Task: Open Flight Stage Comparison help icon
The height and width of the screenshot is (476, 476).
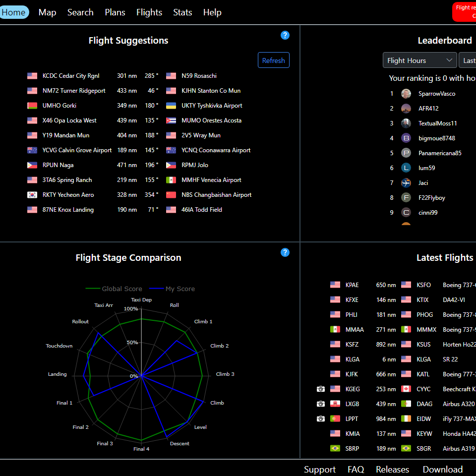Action: 285,252
